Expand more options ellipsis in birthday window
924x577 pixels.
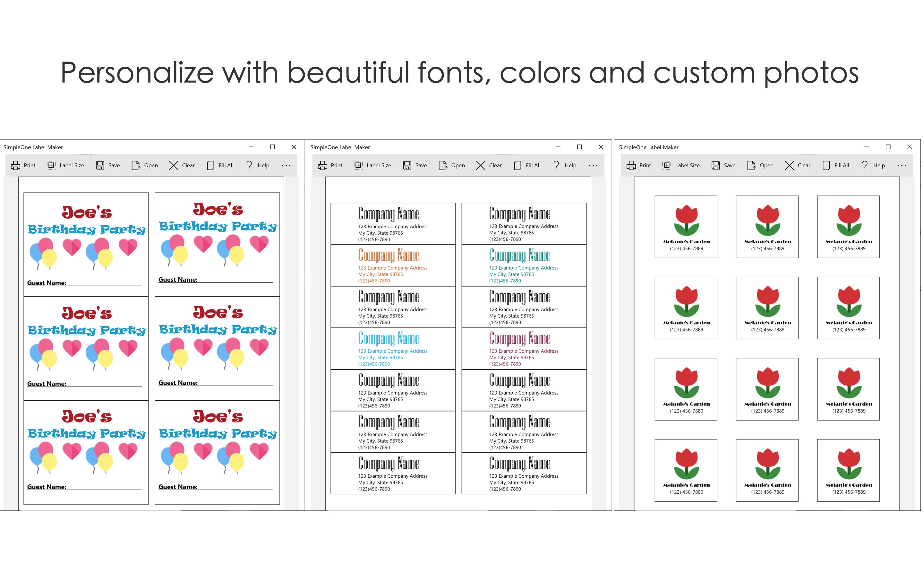pyautogui.click(x=286, y=166)
